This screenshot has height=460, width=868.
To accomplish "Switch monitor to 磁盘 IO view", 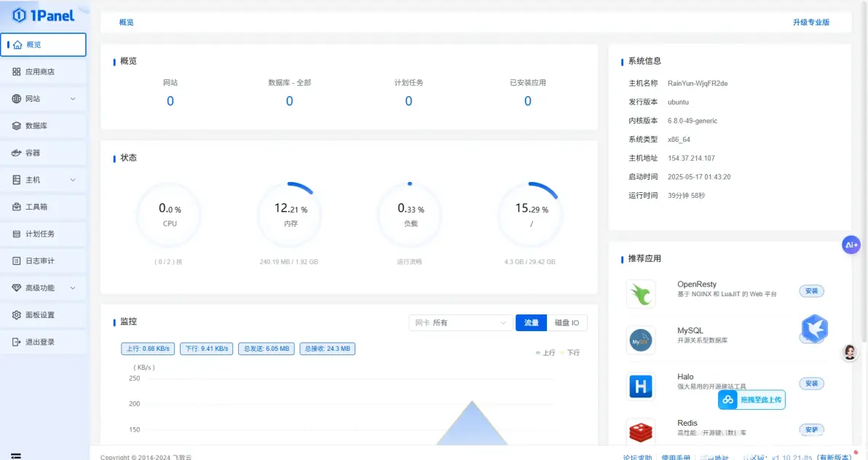I will pyautogui.click(x=567, y=322).
